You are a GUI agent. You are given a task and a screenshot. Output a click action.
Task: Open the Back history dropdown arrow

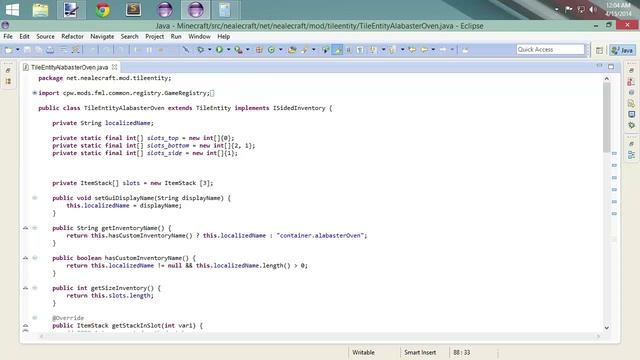click(433, 50)
